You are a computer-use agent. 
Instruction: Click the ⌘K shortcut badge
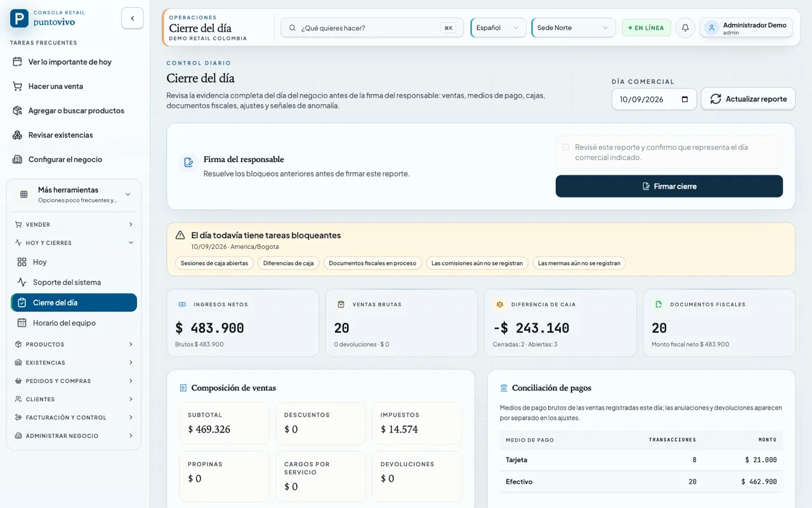449,28
